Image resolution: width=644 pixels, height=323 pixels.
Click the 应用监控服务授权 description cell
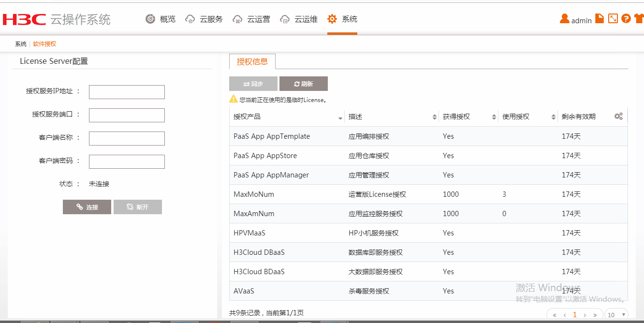[x=376, y=214]
